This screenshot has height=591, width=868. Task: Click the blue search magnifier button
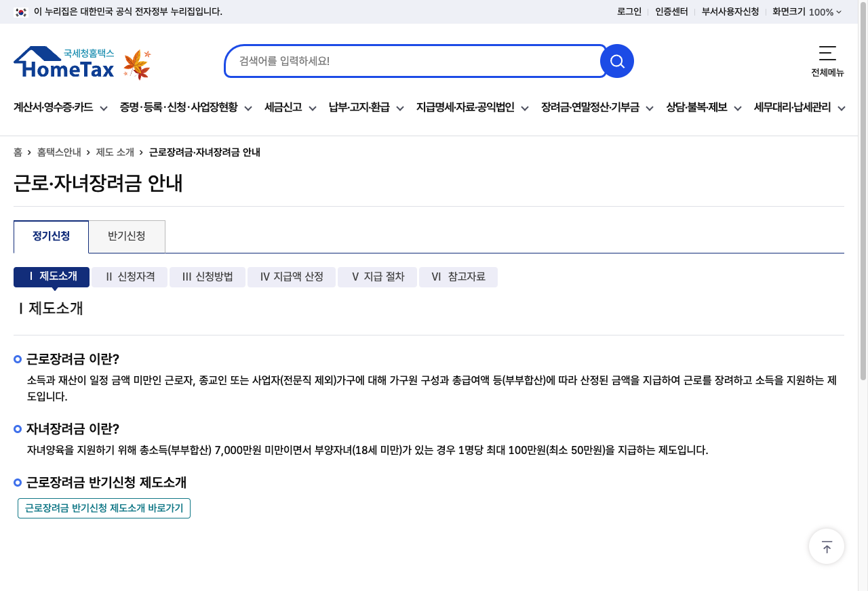coord(617,61)
